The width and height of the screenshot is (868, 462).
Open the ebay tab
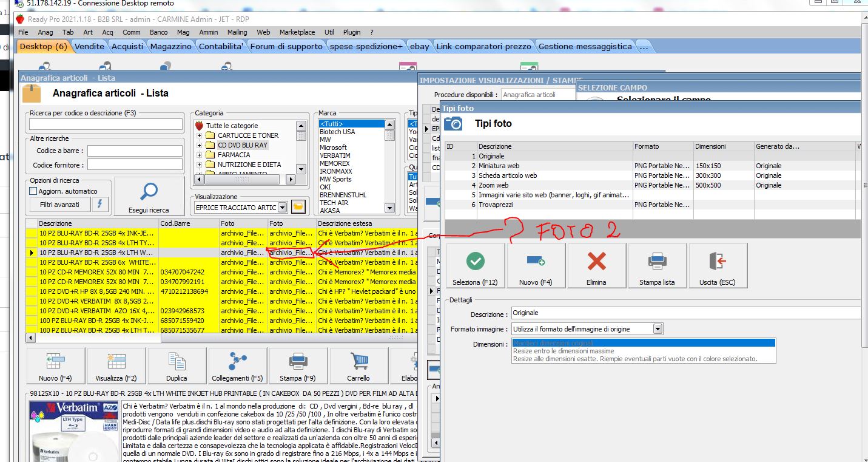[x=419, y=46]
